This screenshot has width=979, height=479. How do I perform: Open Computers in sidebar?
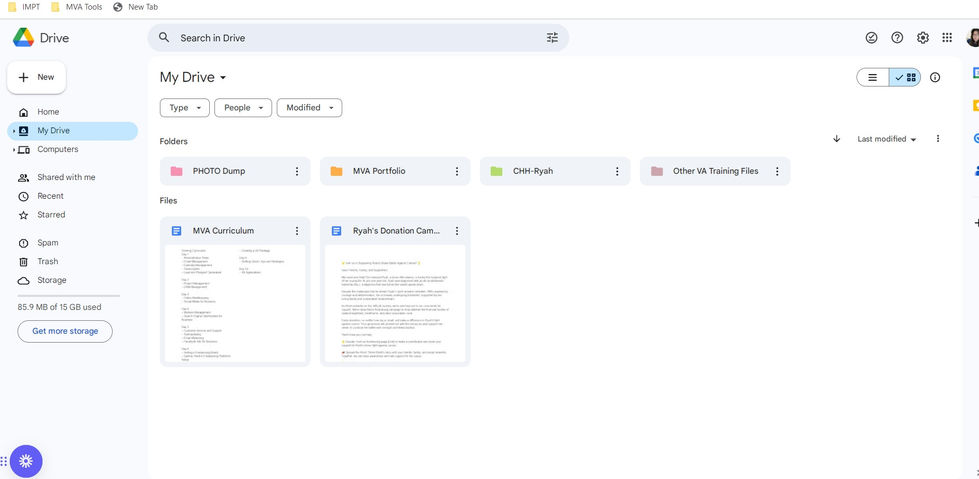click(72, 149)
